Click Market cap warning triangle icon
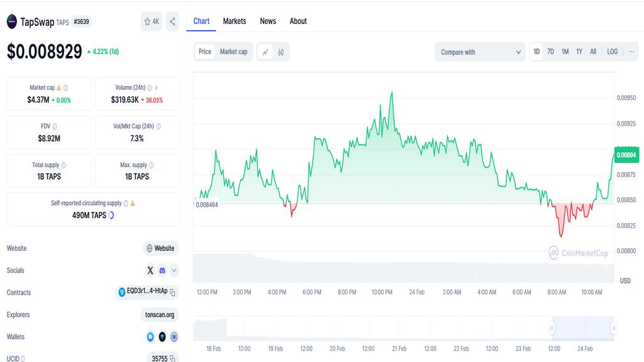 pyautogui.click(x=59, y=88)
